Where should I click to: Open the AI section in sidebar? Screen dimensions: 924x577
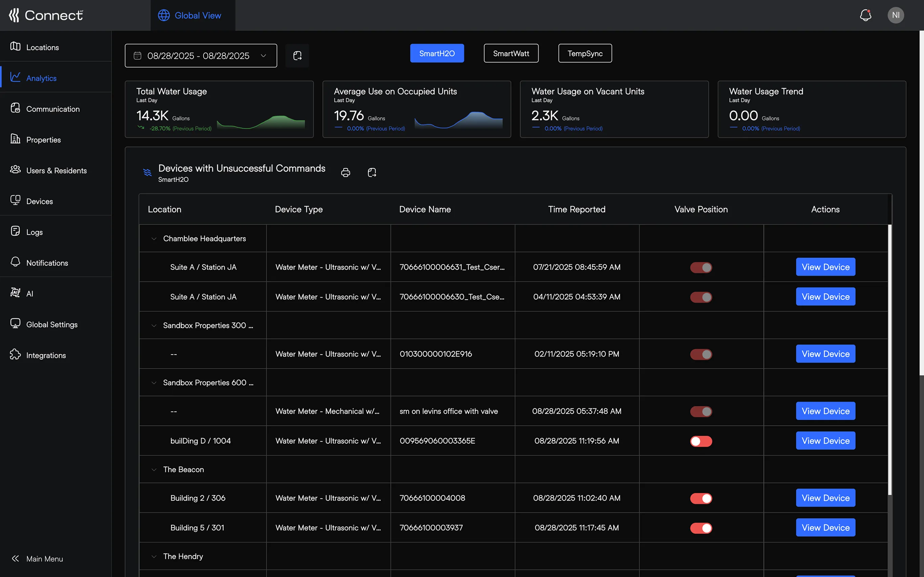pyautogui.click(x=29, y=294)
